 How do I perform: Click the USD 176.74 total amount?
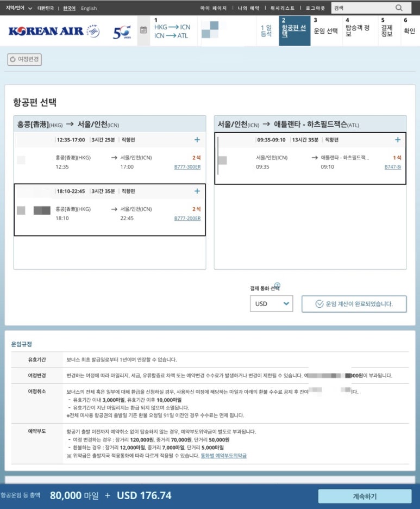click(144, 496)
